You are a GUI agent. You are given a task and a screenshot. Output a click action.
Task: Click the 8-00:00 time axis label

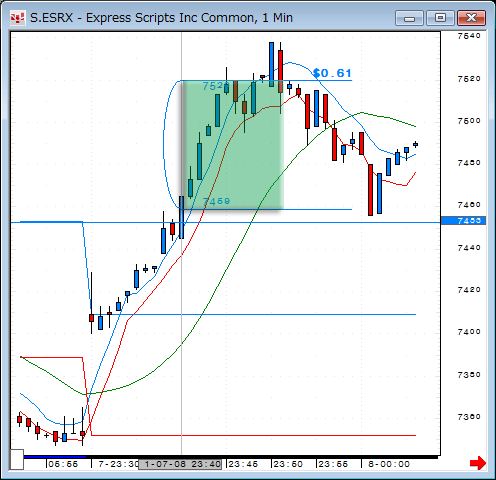pos(389,464)
